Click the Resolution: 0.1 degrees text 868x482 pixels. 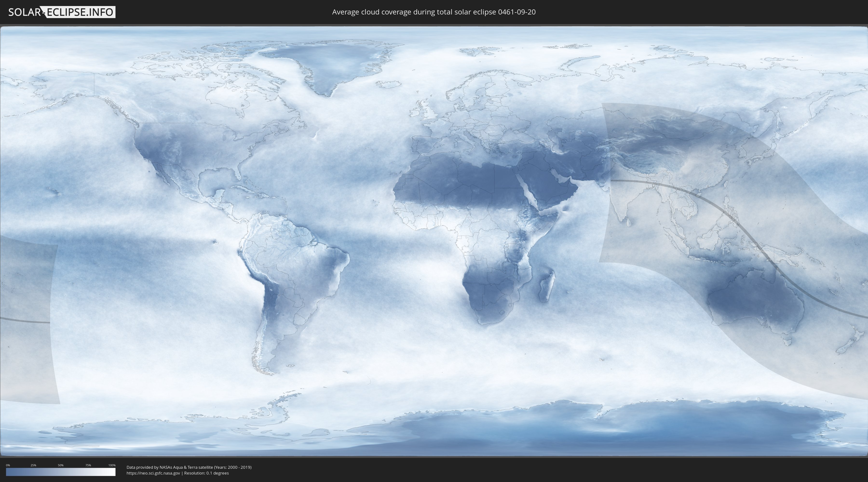(x=206, y=473)
